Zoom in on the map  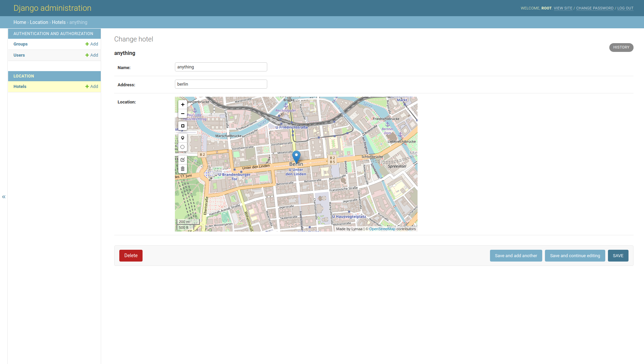tap(182, 104)
